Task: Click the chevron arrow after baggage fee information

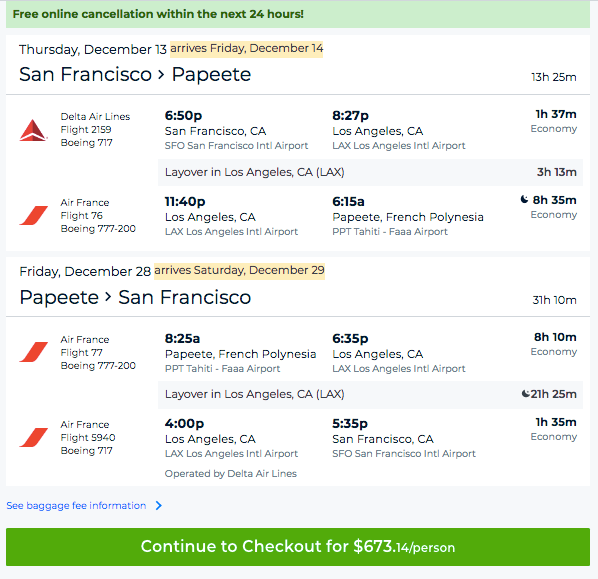Action: point(159,506)
